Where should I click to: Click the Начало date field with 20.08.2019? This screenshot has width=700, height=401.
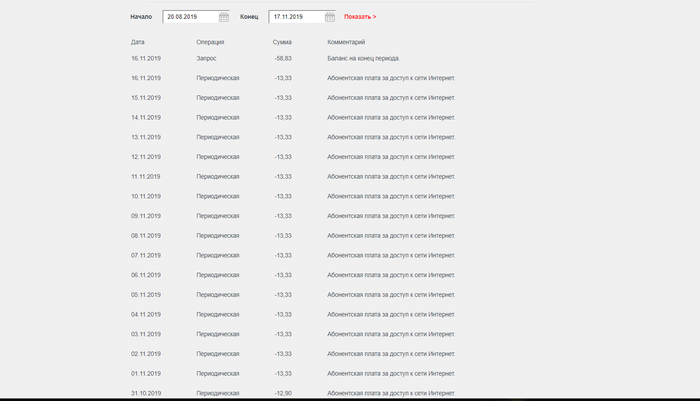190,17
